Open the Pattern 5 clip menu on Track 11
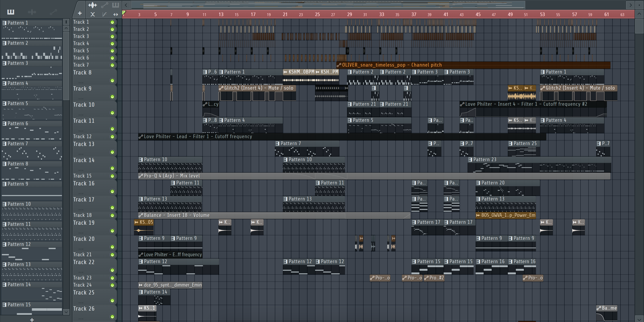Image resolution: width=644 pixels, height=322 pixels. coord(350,120)
